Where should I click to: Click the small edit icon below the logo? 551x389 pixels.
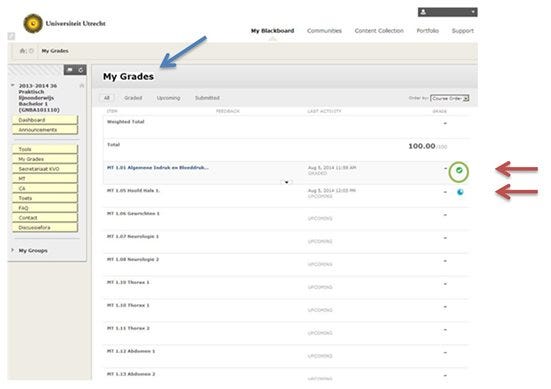click(11, 36)
